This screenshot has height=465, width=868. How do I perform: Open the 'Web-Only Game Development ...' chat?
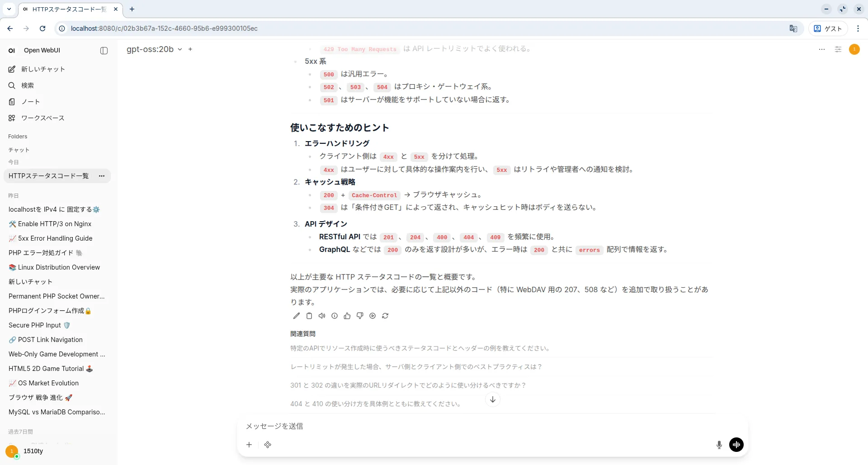pyautogui.click(x=57, y=354)
